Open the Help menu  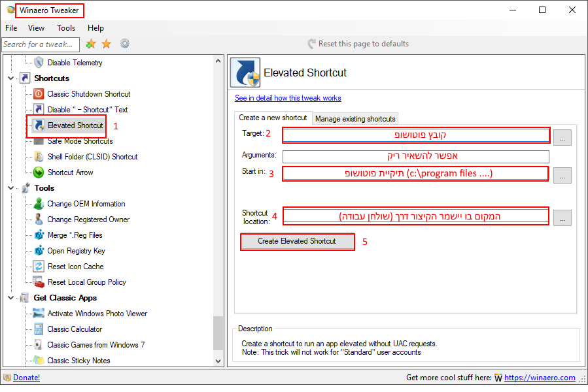click(x=95, y=28)
